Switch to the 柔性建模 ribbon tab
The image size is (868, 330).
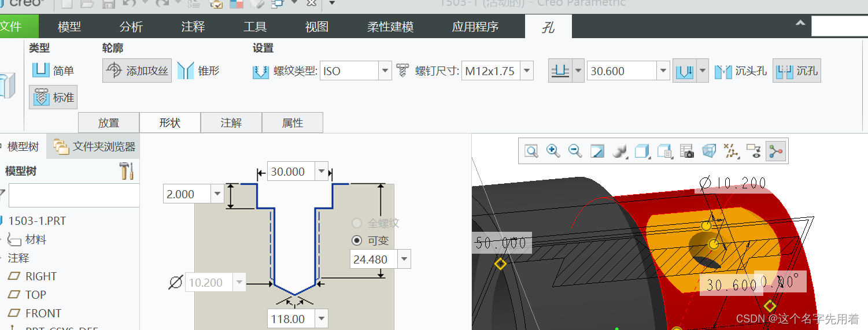390,27
